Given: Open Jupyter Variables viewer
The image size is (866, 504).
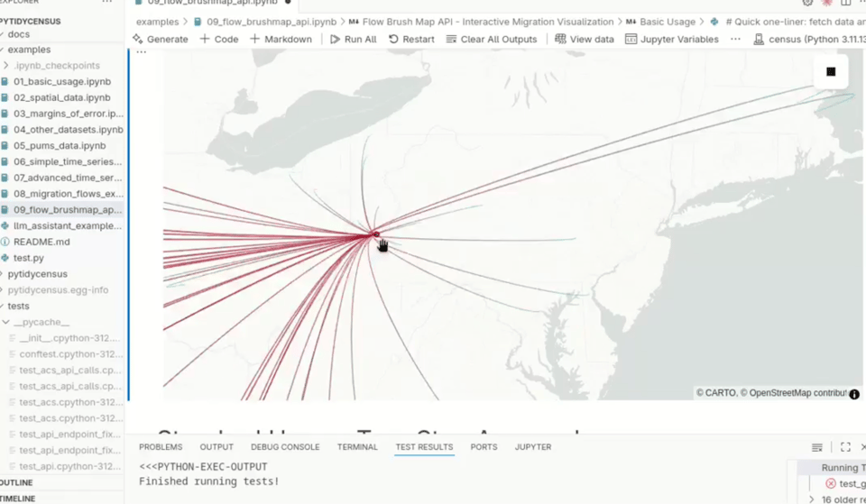Looking at the screenshot, I should 672,39.
